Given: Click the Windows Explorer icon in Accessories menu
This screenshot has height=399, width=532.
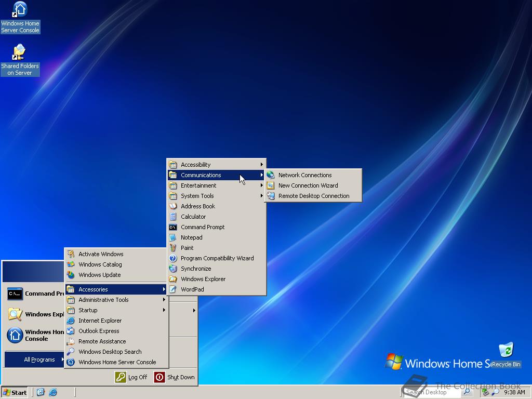Looking at the screenshot, I should tap(173, 279).
